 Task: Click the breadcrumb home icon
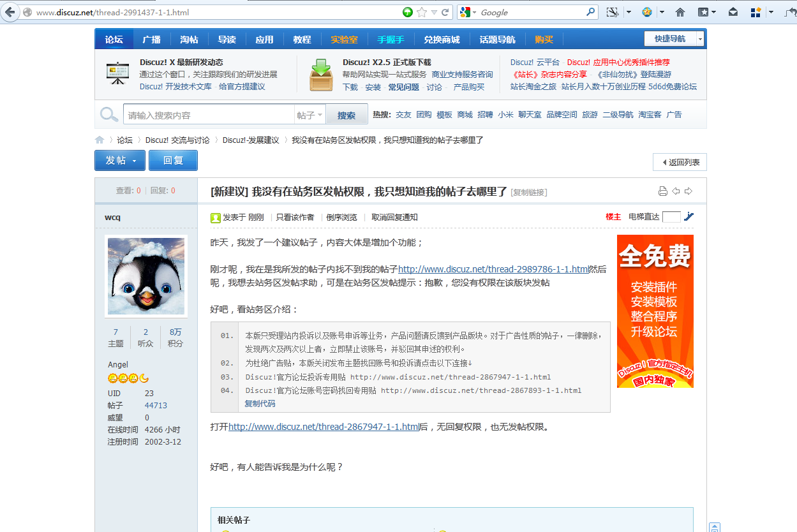(x=100, y=140)
